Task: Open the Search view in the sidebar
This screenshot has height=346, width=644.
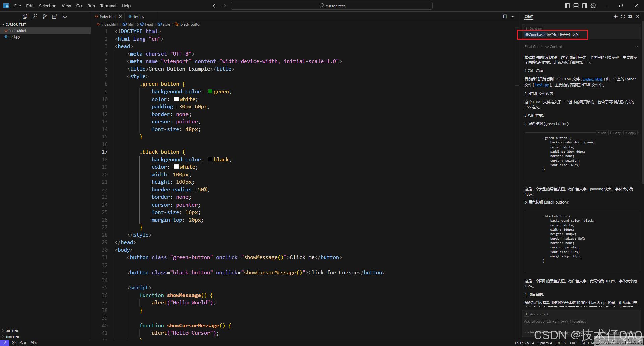Action: click(35, 16)
